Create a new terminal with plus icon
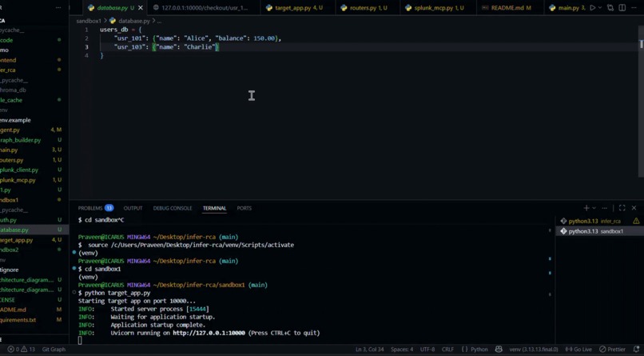Image resolution: width=644 pixels, height=356 pixels. click(586, 208)
